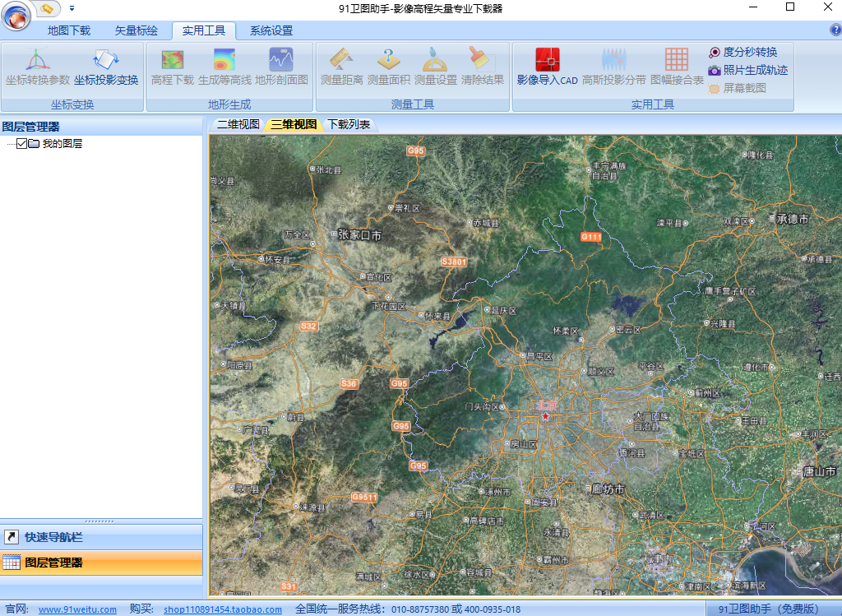This screenshot has height=616, width=842.
Task: Click 清除结果 to clear results
Action: (x=482, y=67)
